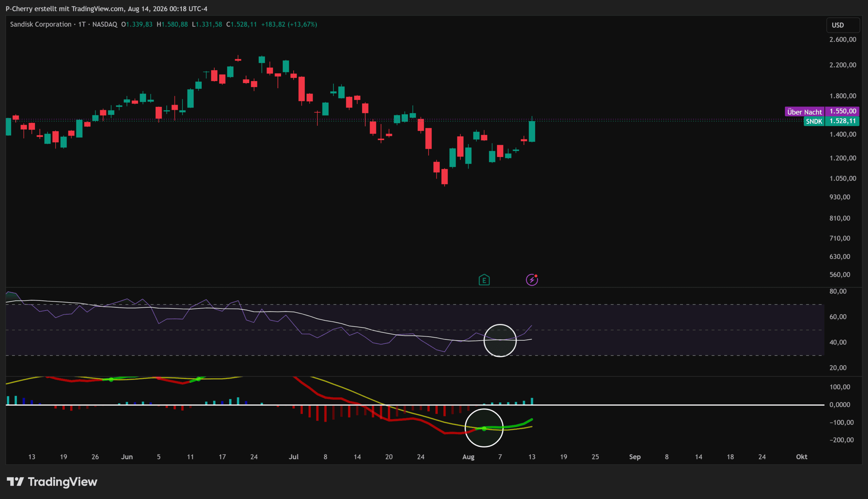
Task: Click the 1.050,00 price axis label
Action: point(843,179)
